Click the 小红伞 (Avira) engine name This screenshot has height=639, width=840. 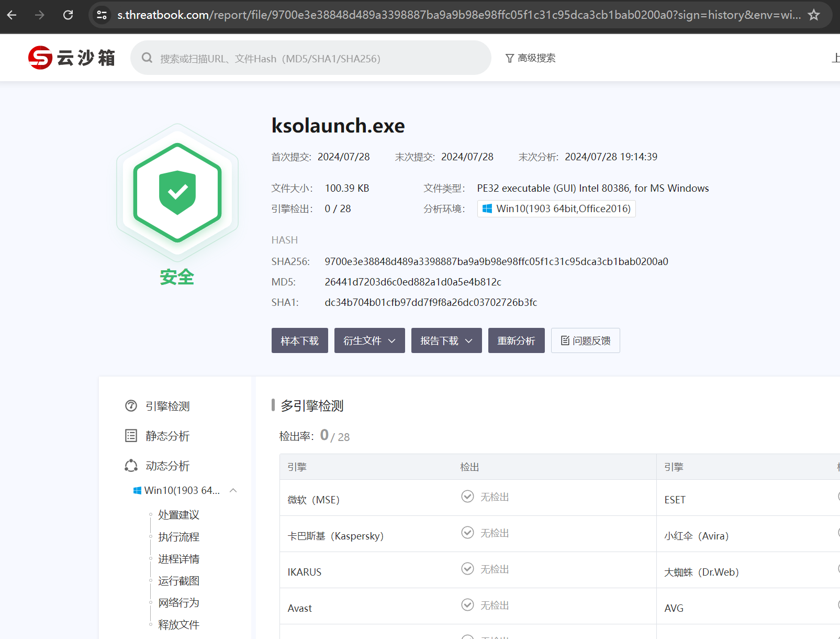tap(697, 536)
